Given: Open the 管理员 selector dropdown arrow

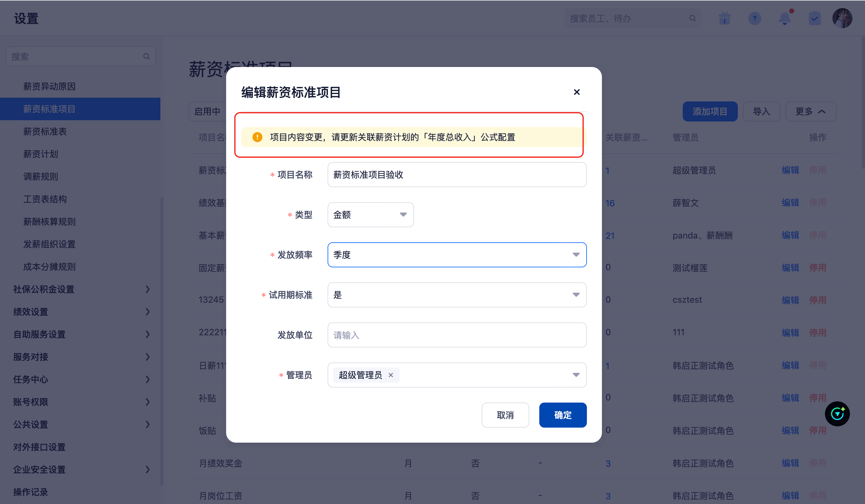Looking at the screenshot, I should (x=576, y=375).
